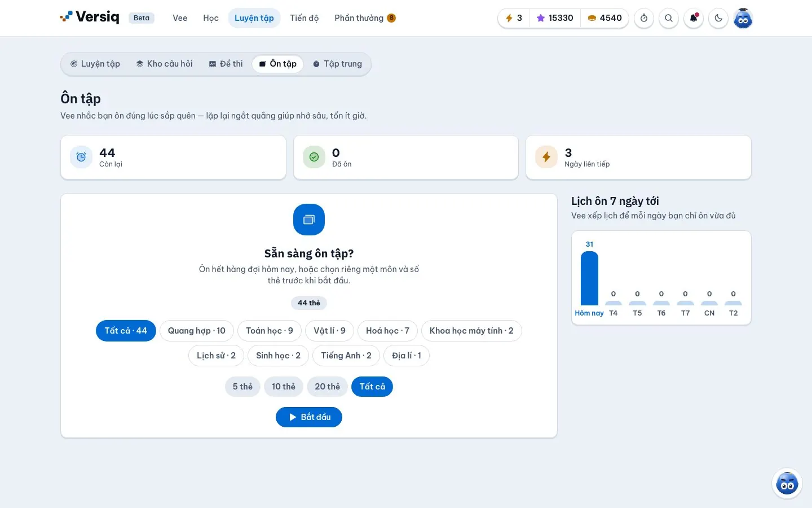Image resolution: width=812 pixels, height=508 pixels.
Task: Select the Hoá học · 7 chip
Action: (x=388, y=331)
